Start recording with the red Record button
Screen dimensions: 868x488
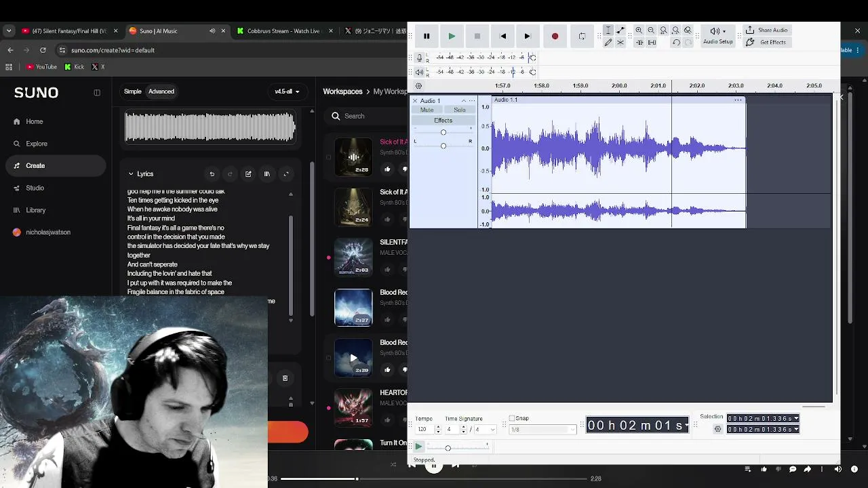[555, 36]
